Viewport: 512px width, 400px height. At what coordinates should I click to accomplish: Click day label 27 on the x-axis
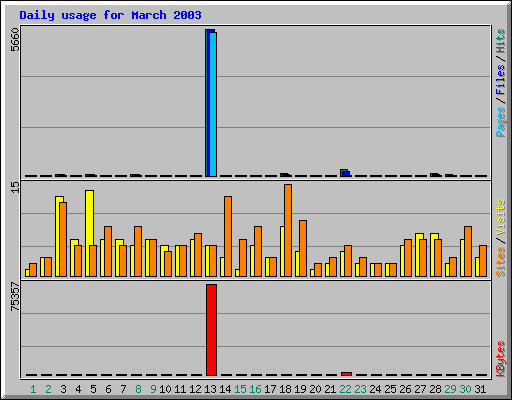420,389
